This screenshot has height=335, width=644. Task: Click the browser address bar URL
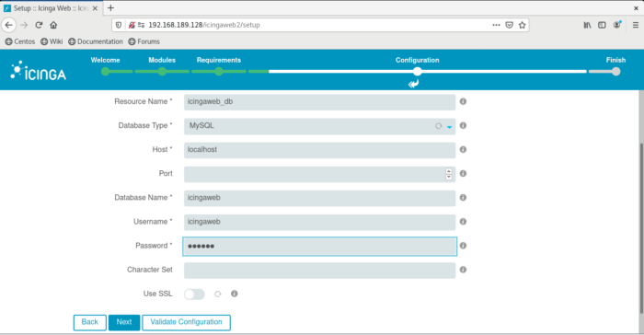point(204,25)
